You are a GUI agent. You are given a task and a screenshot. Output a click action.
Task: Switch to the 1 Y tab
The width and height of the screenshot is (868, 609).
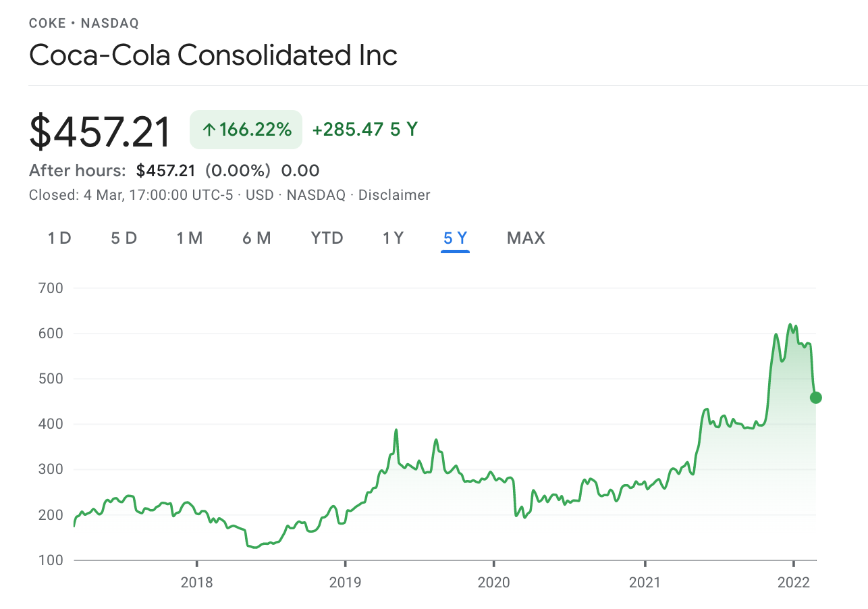click(x=393, y=238)
